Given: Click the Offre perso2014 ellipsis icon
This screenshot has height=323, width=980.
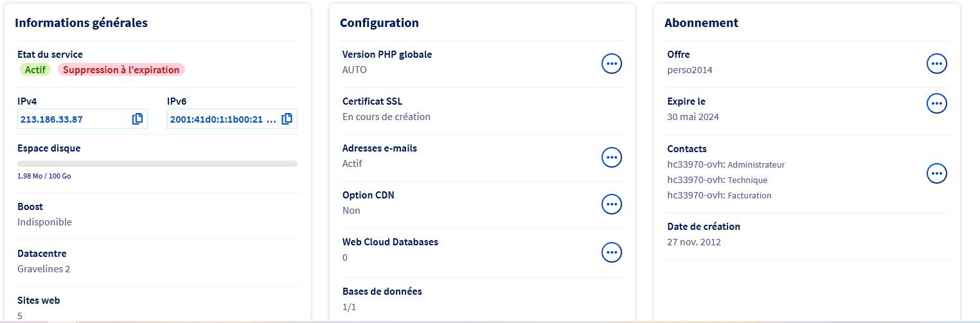Looking at the screenshot, I should (936, 64).
